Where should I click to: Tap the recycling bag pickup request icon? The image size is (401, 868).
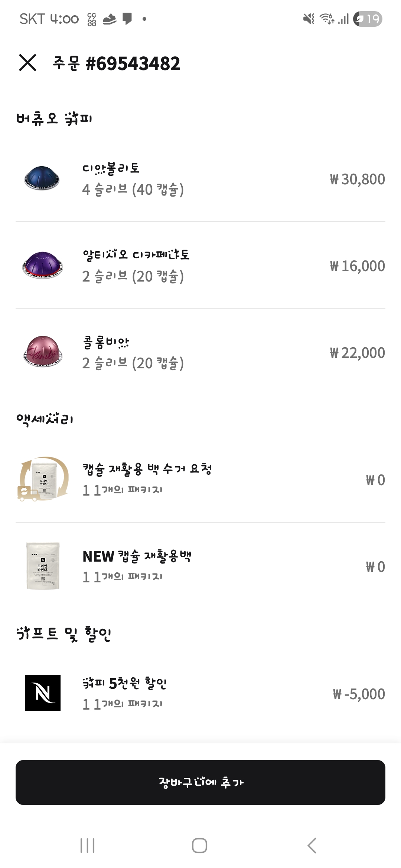pos(43,479)
